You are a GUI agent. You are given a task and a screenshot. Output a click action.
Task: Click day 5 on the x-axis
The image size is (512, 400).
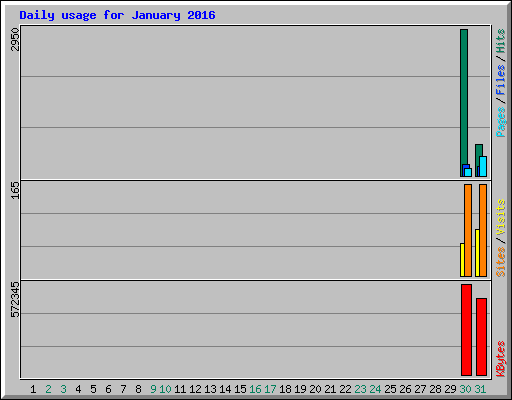click(x=93, y=389)
